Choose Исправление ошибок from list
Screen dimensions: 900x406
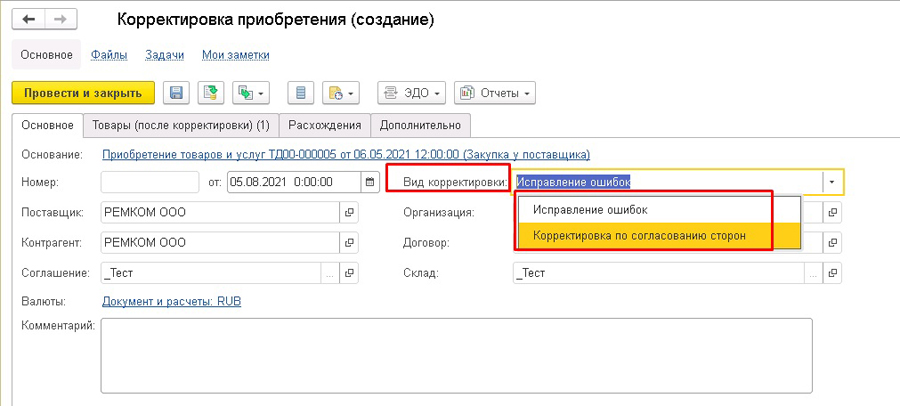pos(659,210)
